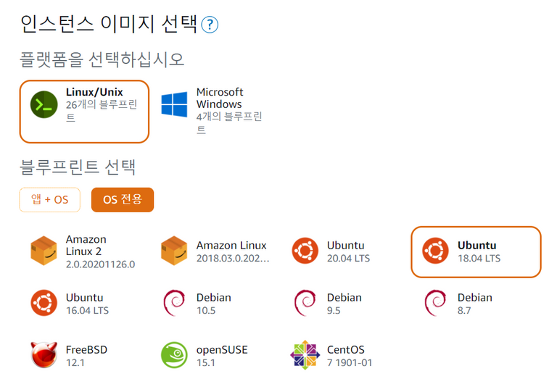Pick the Amazon Linux 2 box icon
Image resolution: width=557 pixels, height=392 pixels.
[x=44, y=251]
